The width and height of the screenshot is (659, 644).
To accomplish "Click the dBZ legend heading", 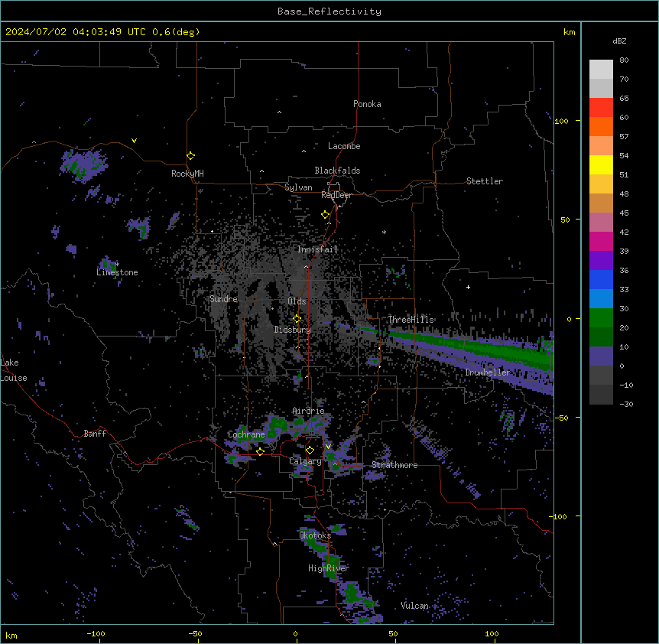I will (619, 41).
